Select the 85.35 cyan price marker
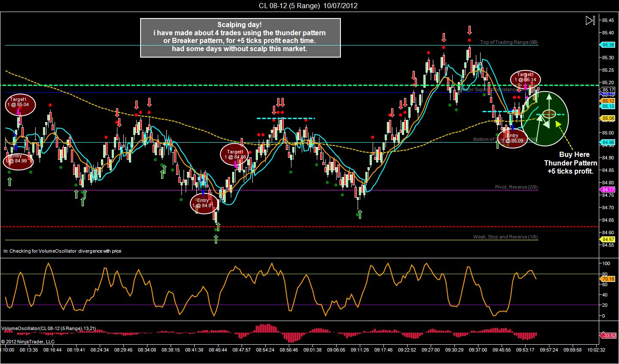Viewport: 619px width, 364px height. 608,45
